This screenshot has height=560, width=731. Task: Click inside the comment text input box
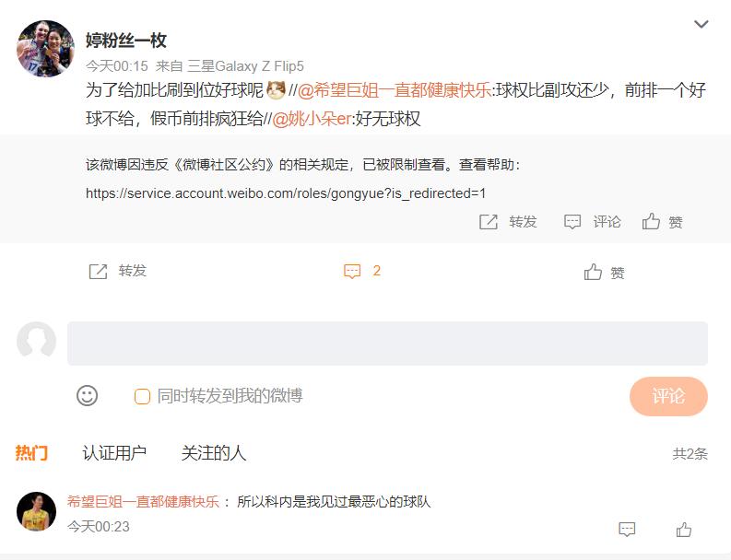pos(387,344)
